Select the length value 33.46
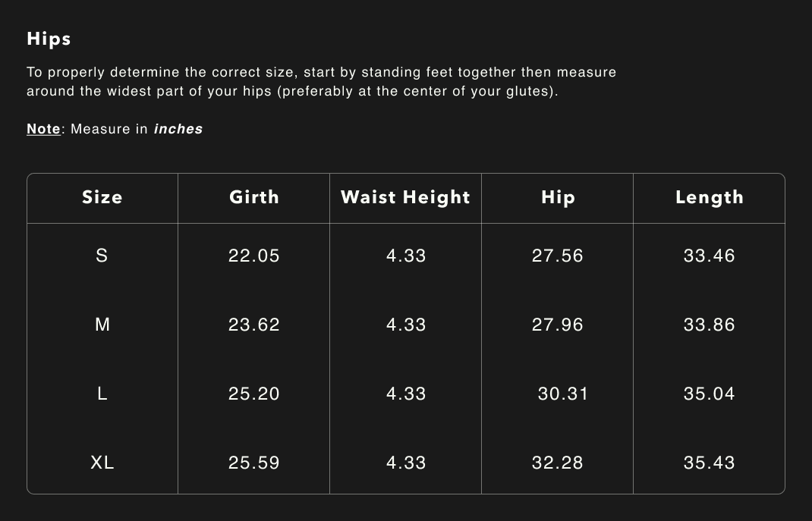Screen dimensions: 812x521 tap(709, 256)
